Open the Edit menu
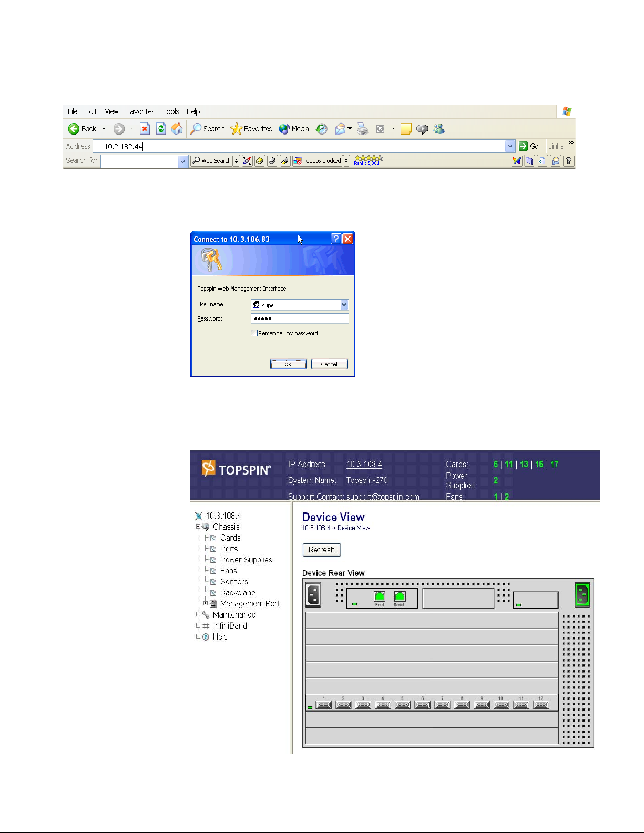The height and width of the screenshot is (833, 644). tap(91, 111)
